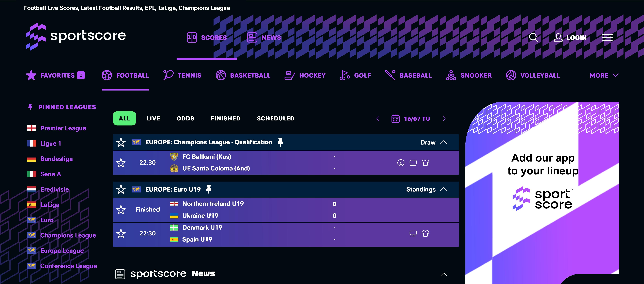Go to previous day arrow
Image resolution: width=644 pixels, height=284 pixels.
coord(378,119)
